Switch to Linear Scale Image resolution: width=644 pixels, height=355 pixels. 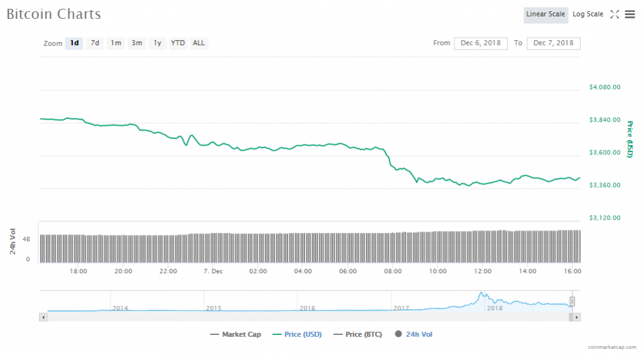coord(545,14)
